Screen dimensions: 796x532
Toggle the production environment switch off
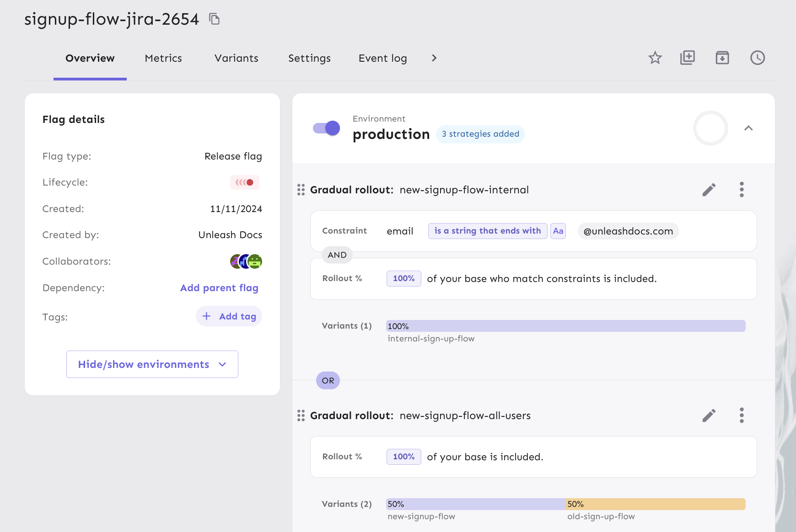[x=326, y=128]
